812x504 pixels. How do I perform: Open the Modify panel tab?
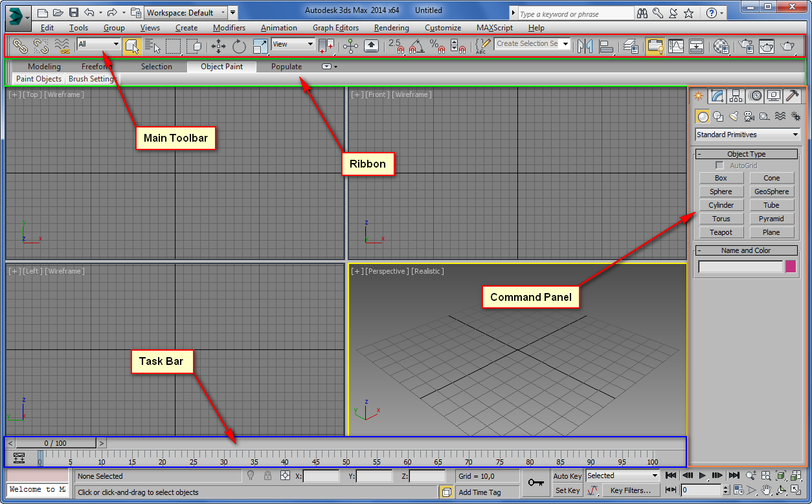tap(717, 96)
